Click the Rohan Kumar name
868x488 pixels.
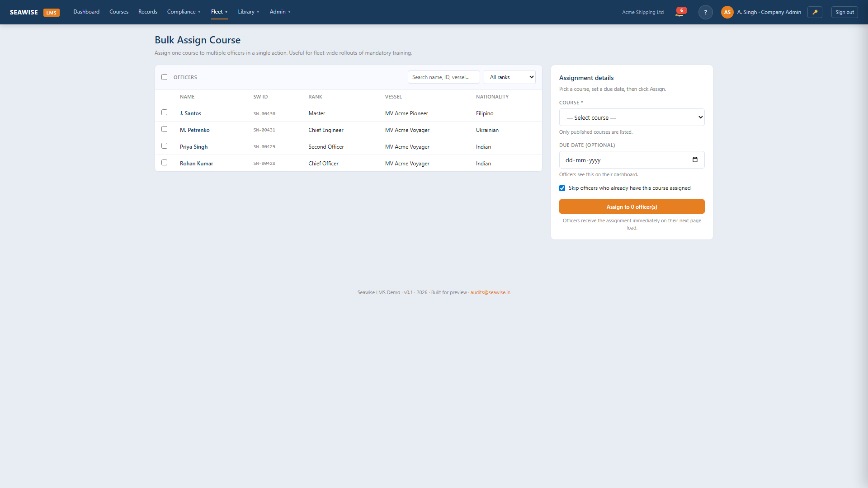pyautogui.click(x=196, y=164)
